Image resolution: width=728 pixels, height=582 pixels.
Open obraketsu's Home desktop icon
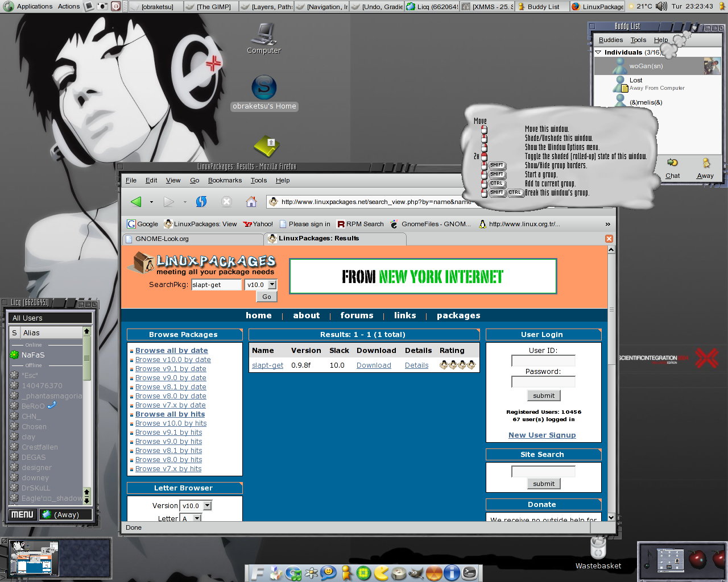264,93
